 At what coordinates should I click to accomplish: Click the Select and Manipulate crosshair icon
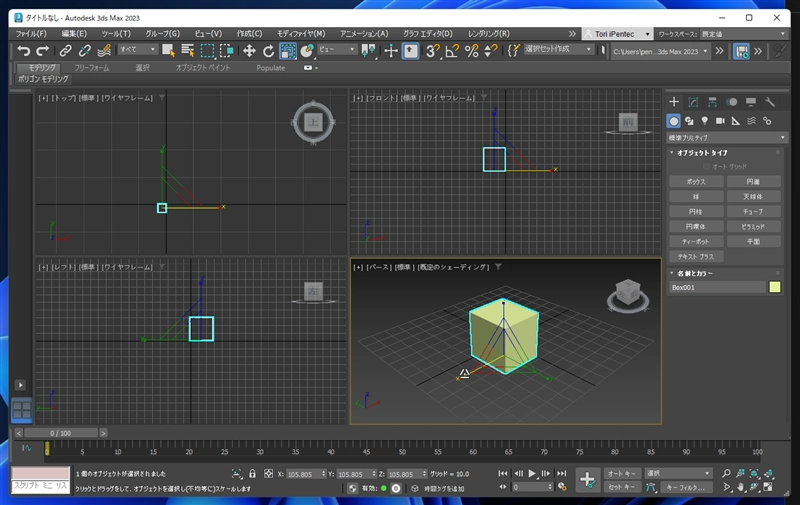(391, 50)
